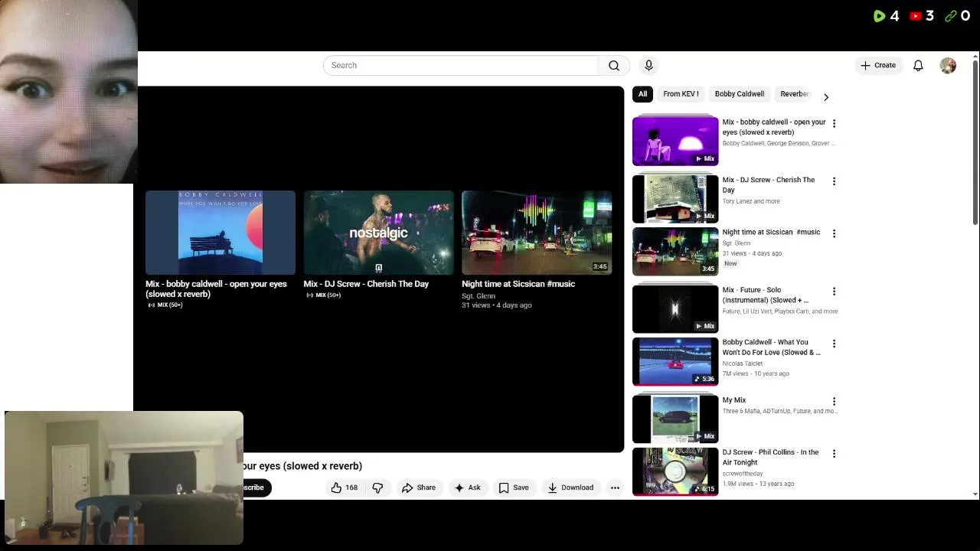Open sidebar Future Solo Instrumental thumbnail

pos(675,309)
